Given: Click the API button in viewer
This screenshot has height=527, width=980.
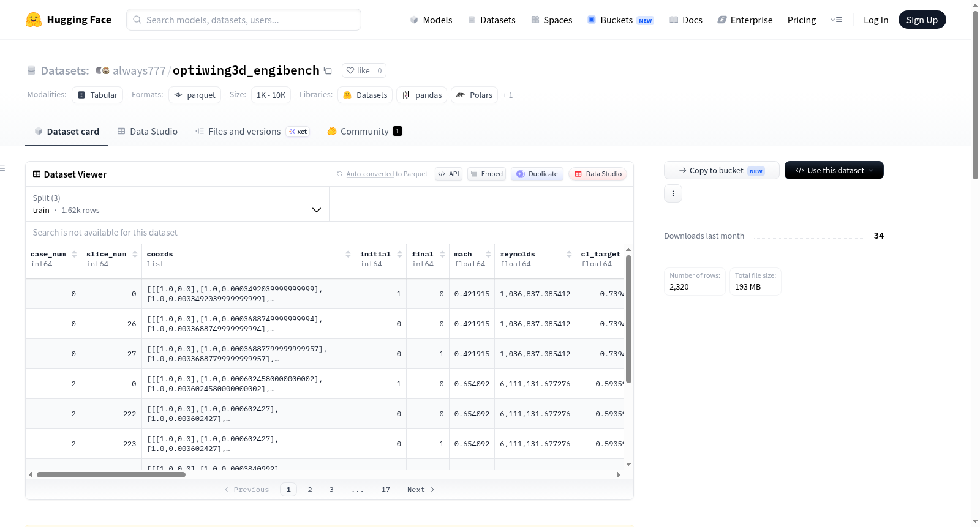Looking at the screenshot, I should [448, 174].
